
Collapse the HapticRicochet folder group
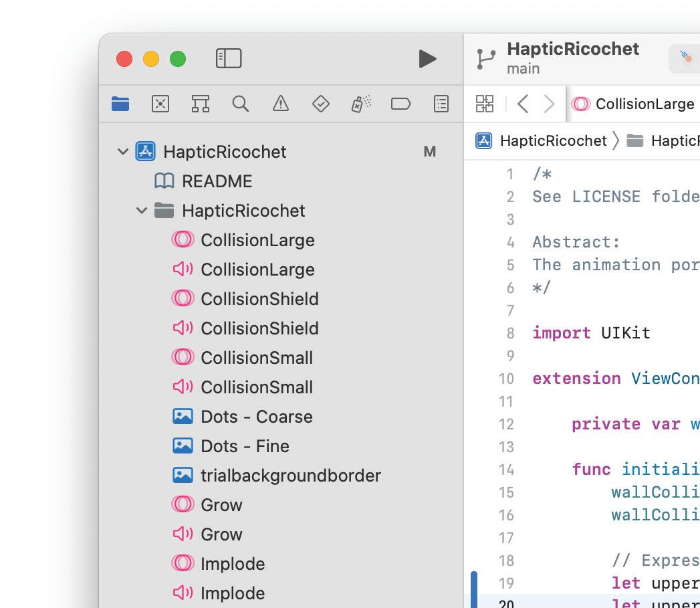(x=142, y=211)
